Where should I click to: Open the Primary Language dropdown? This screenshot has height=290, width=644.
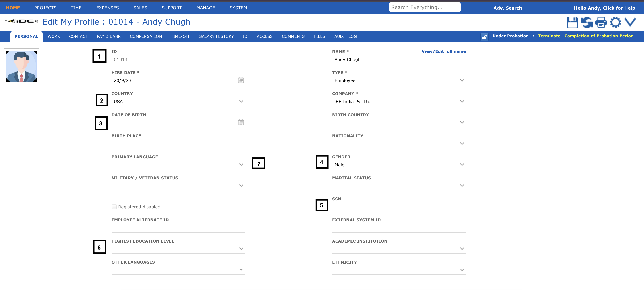[x=178, y=165]
